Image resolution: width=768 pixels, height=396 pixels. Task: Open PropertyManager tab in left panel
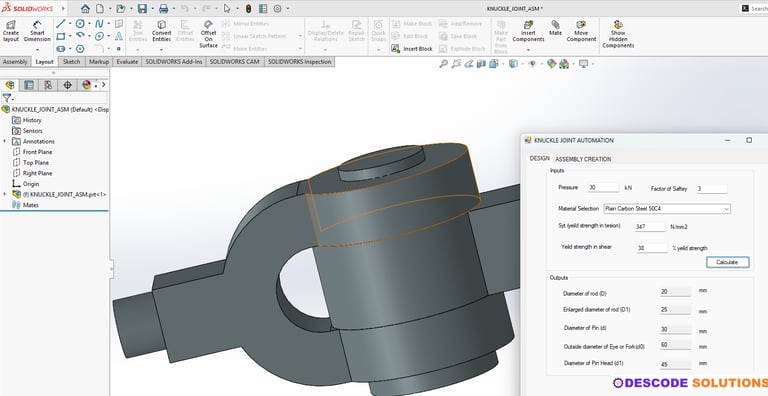click(x=29, y=85)
